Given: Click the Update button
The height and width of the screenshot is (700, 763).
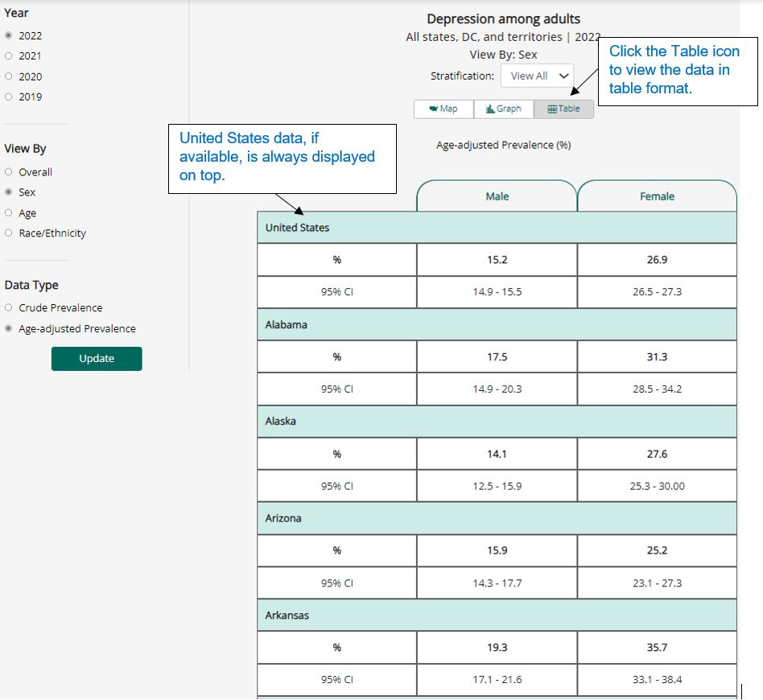Looking at the screenshot, I should pyautogui.click(x=96, y=359).
